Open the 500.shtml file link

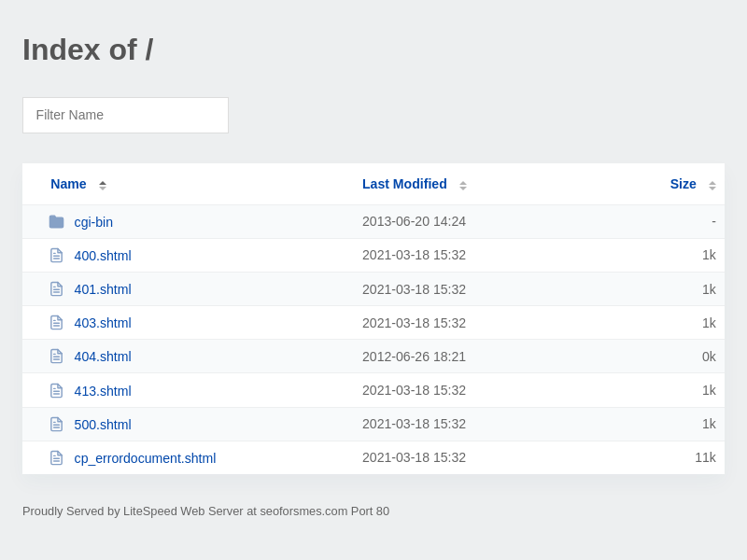pyautogui.click(x=103, y=425)
